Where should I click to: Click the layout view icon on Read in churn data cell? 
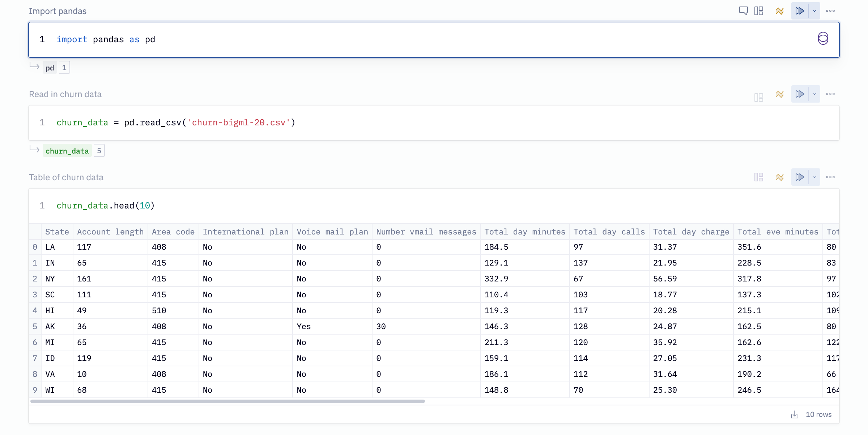point(758,94)
